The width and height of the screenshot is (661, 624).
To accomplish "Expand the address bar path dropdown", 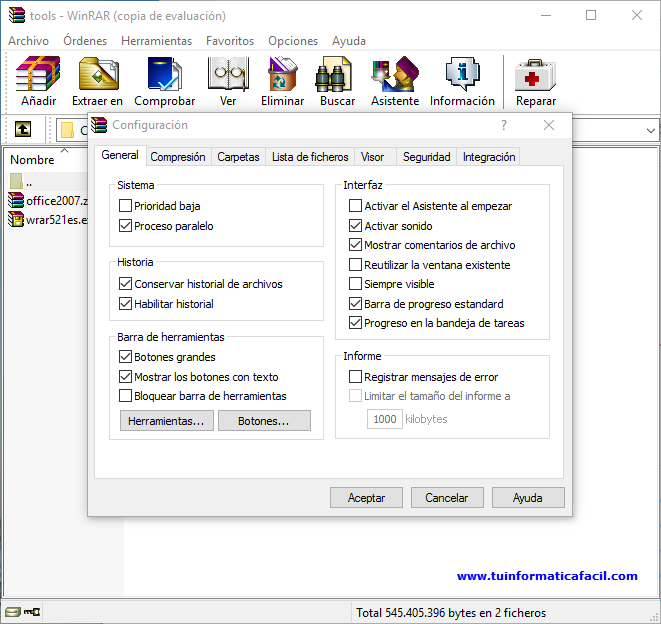I will pyautogui.click(x=650, y=131).
